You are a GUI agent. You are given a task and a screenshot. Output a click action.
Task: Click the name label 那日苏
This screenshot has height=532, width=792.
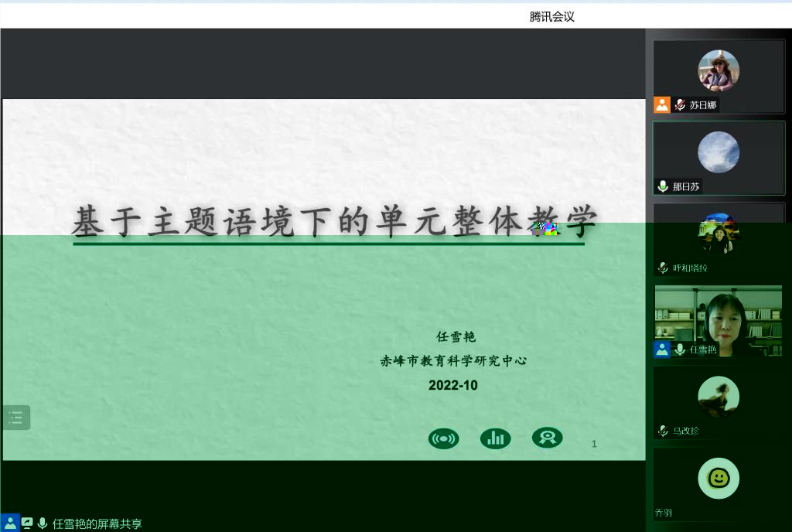click(686, 187)
